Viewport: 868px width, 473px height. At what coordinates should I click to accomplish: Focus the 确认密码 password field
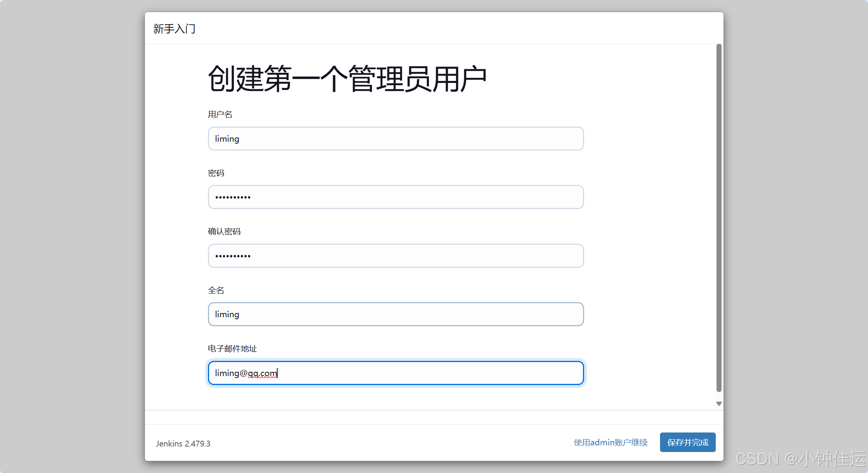pos(396,256)
